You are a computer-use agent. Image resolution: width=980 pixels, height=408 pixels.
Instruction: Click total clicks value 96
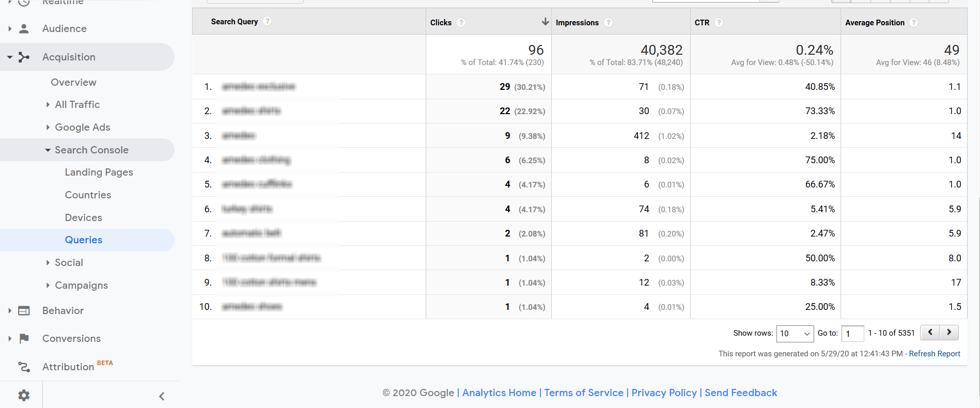[536, 50]
